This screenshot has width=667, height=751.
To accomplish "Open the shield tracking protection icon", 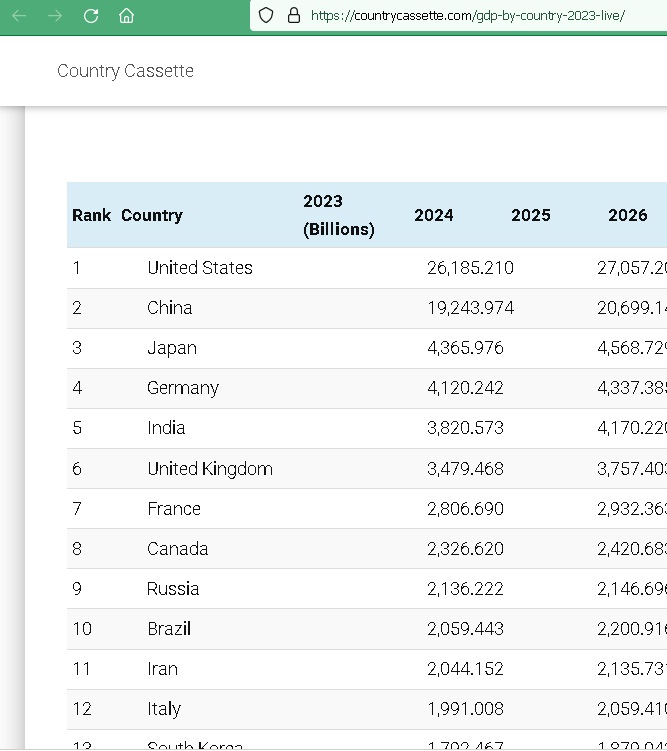I will 266,15.
